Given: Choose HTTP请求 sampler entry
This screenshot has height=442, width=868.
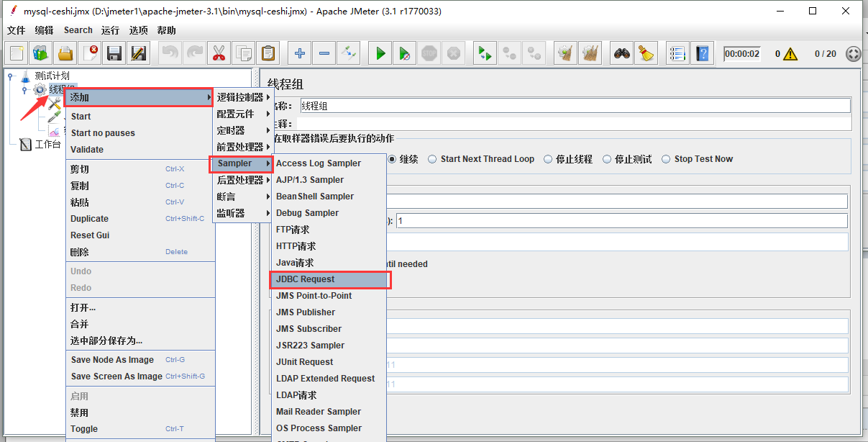Looking at the screenshot, I should (329, 246).
